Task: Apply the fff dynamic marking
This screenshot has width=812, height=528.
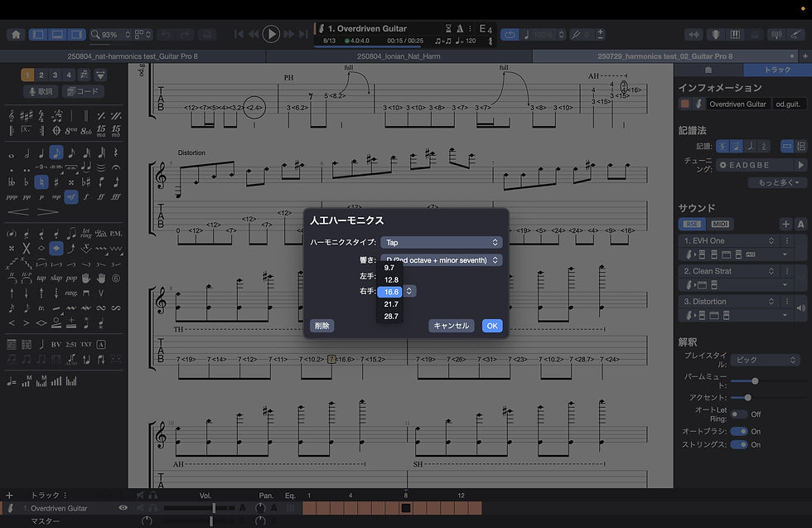Action: [x=116, y=197]
